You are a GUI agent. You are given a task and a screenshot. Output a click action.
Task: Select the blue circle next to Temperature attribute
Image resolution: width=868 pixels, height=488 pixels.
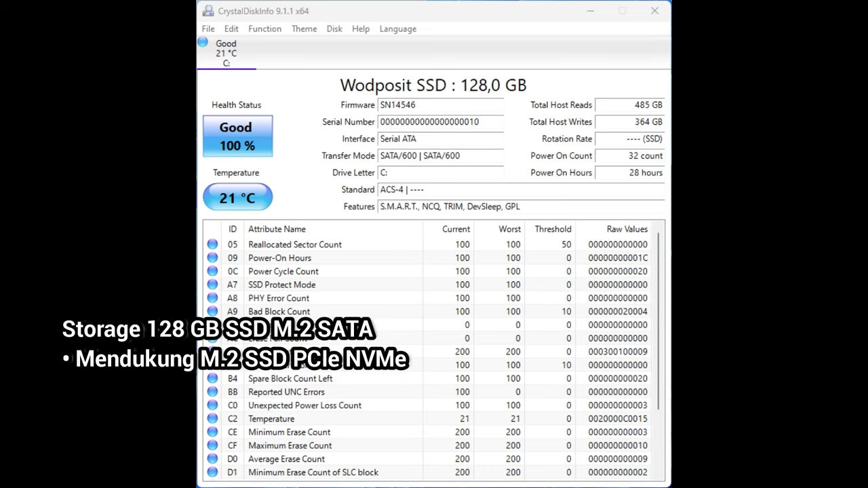212,418
